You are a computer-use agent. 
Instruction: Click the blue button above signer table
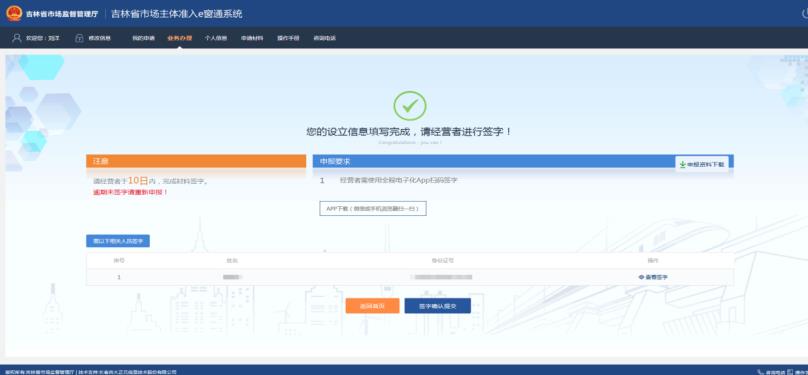(118, 241)
